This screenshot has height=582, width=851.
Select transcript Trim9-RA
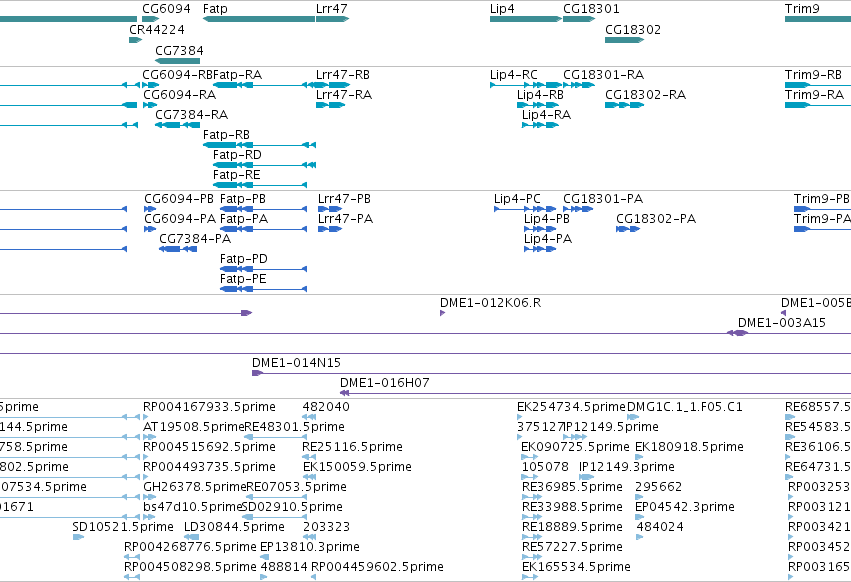click(x=818, y=105)
